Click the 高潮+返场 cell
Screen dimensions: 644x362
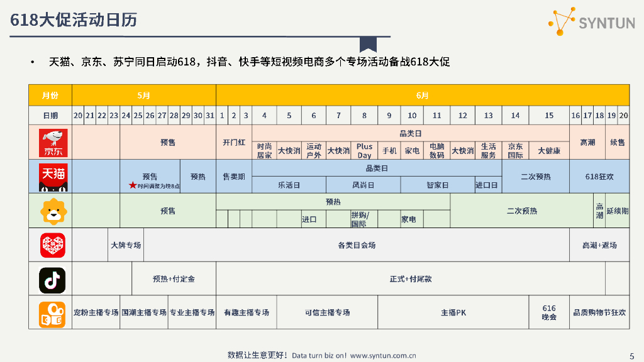click(x=599, y=245)
